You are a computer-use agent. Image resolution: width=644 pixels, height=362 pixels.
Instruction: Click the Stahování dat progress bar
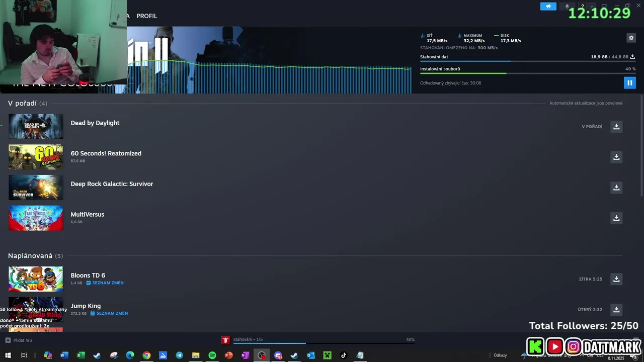coord(528,61)
